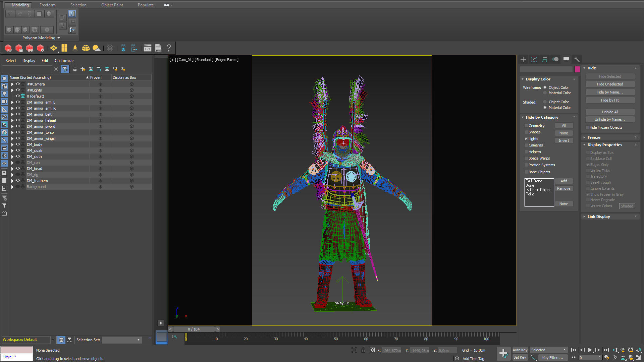644x362 pixels.
Task: Expand the ##Camera layer
Action: [x=12, y=84]
